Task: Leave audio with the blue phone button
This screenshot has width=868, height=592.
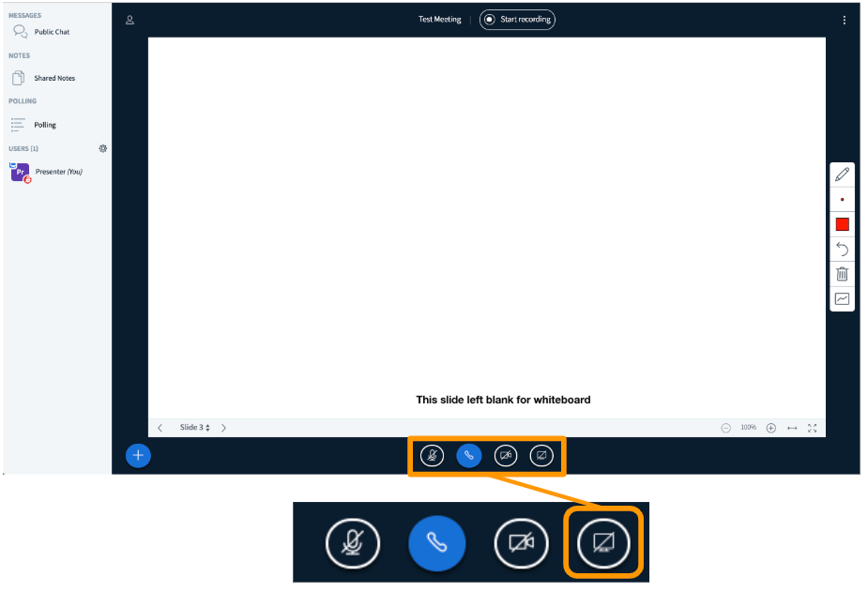Action: [x=468, y=456]
